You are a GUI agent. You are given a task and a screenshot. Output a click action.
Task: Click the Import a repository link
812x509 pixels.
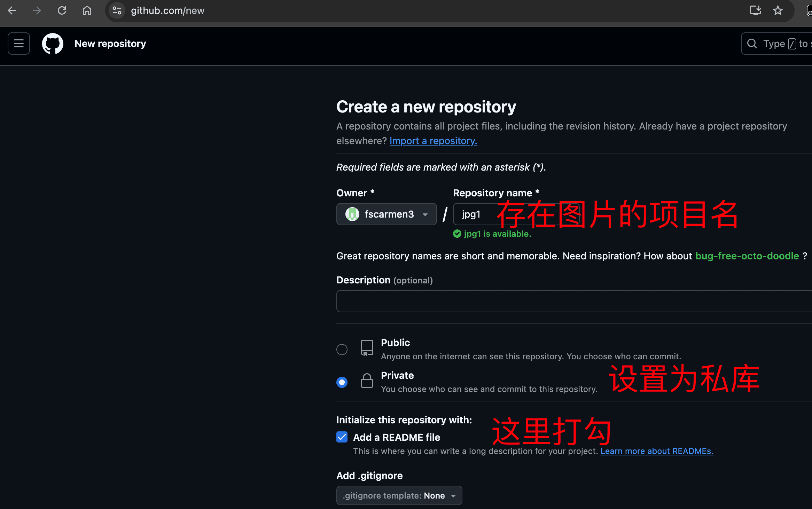coord(433,141)
